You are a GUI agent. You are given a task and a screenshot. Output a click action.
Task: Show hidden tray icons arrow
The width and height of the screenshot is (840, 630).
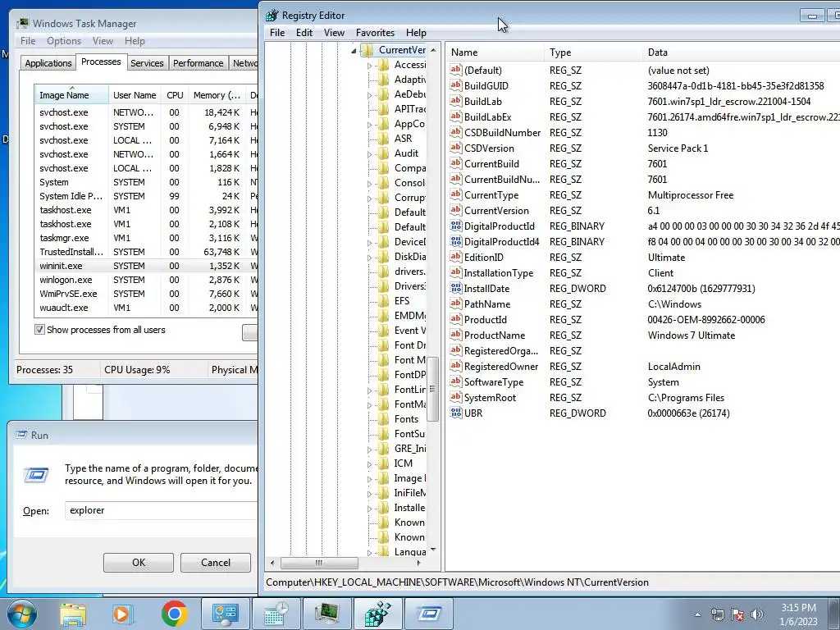(697, 614)
